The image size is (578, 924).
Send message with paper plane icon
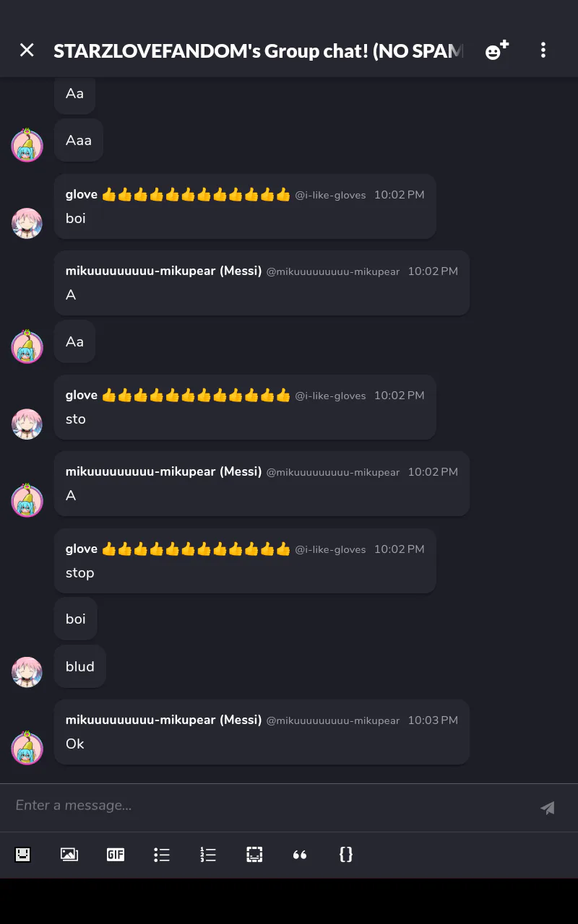pos(548,808)
